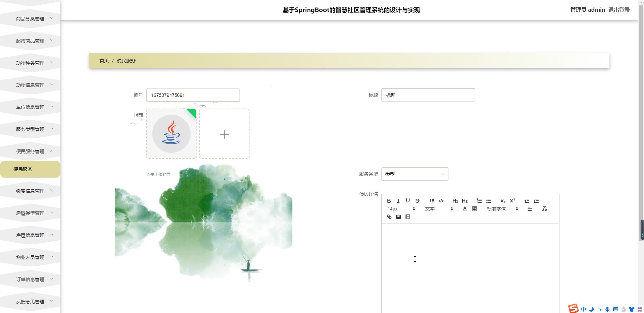The height and width of the screenshot is (313, 644).
Task: Insert a hyperlink in editor
Action: (x=389, y=217)
